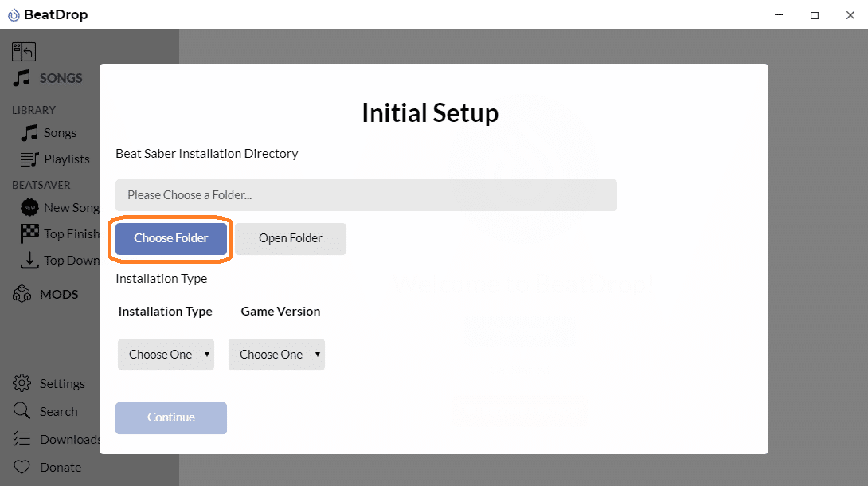
Task: Click the Open Folder button
Action: tap(291, 238)
